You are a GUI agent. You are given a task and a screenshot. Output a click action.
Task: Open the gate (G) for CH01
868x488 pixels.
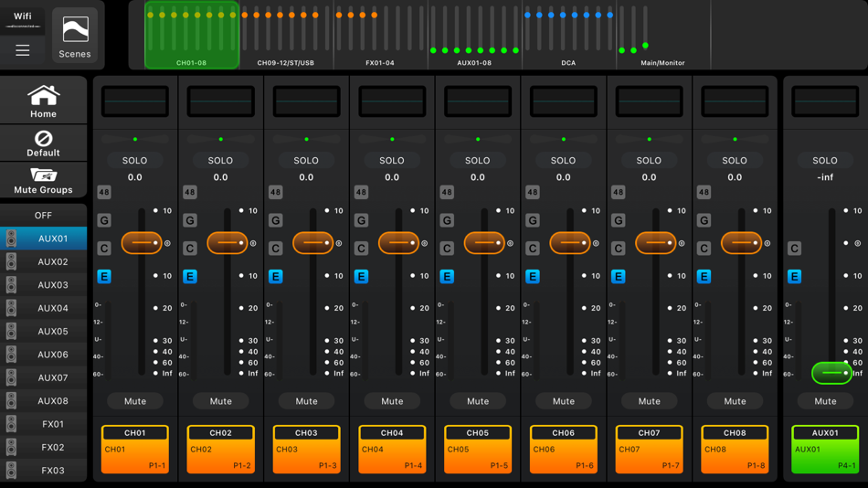tap(104, 220)
